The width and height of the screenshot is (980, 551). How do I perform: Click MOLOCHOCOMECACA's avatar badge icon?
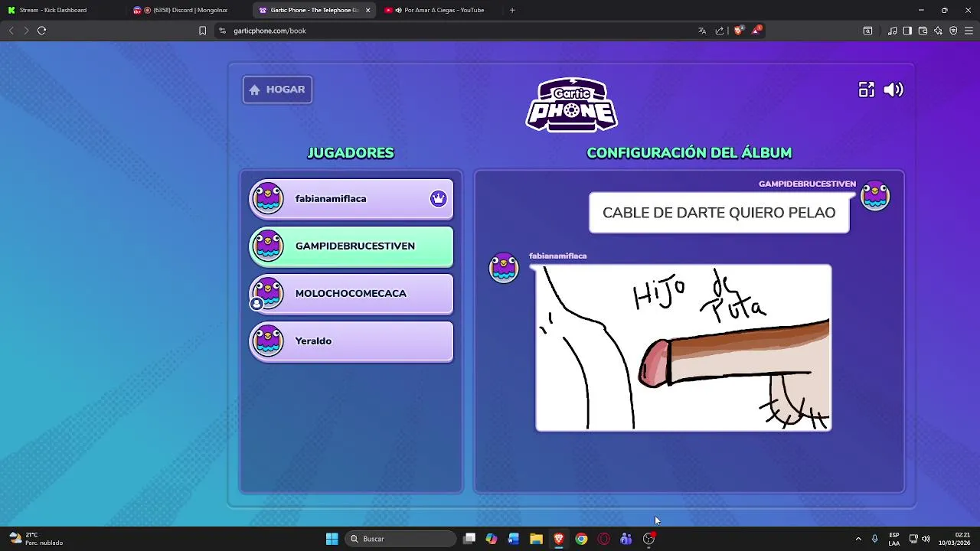[256, 304]
